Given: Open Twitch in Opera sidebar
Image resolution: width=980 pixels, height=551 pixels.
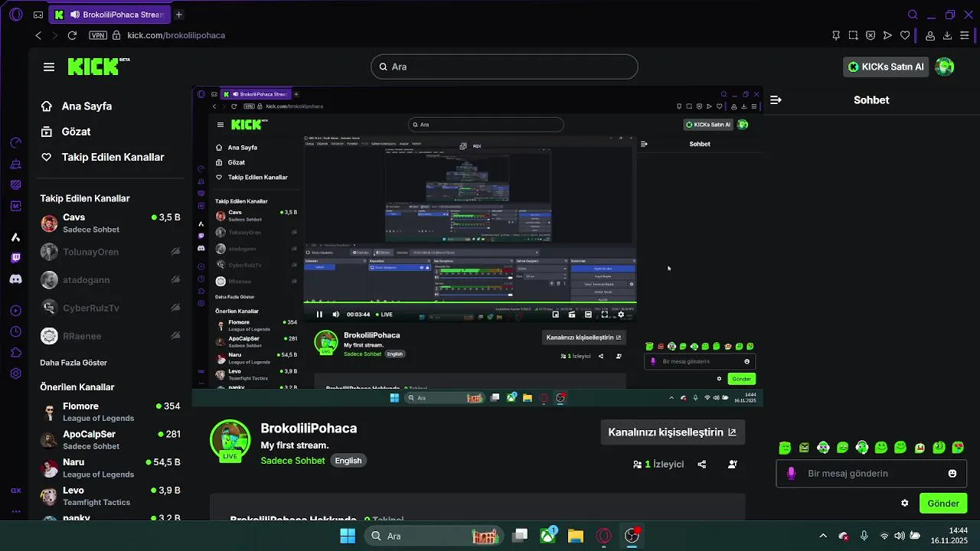Looking at the screenshot, I should [16, 258].
